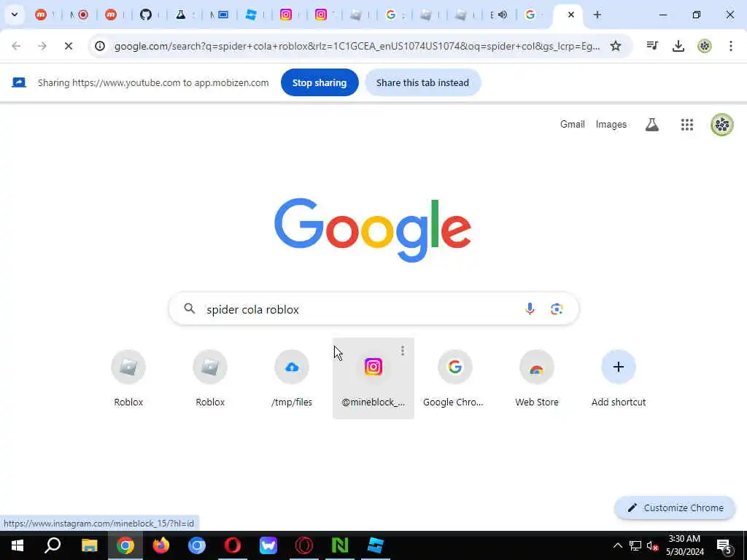Open the Chrome profile avatar in toolbar
The width and height of the screenshot is (747, 560).
(704, 46)
